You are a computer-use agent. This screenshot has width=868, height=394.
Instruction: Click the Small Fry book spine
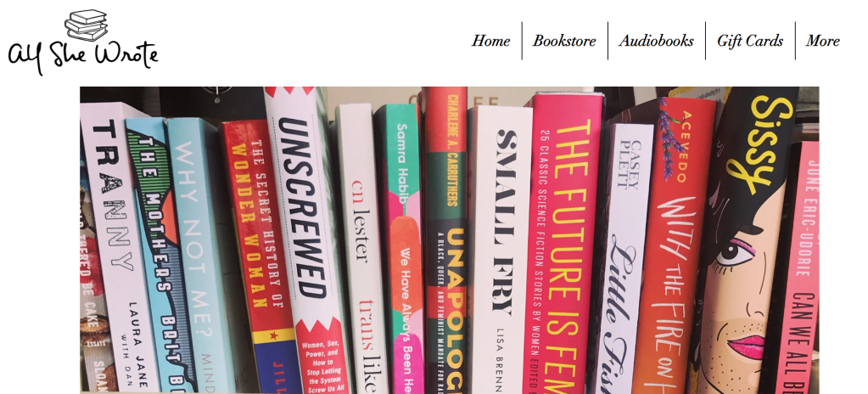coord(501,250)
